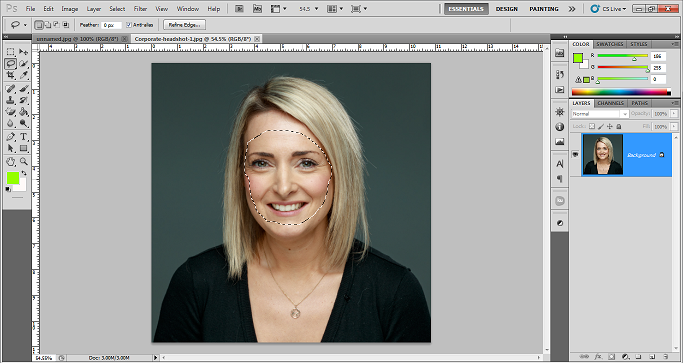
Task: Open the Select menu
Action: coord(117,9)
